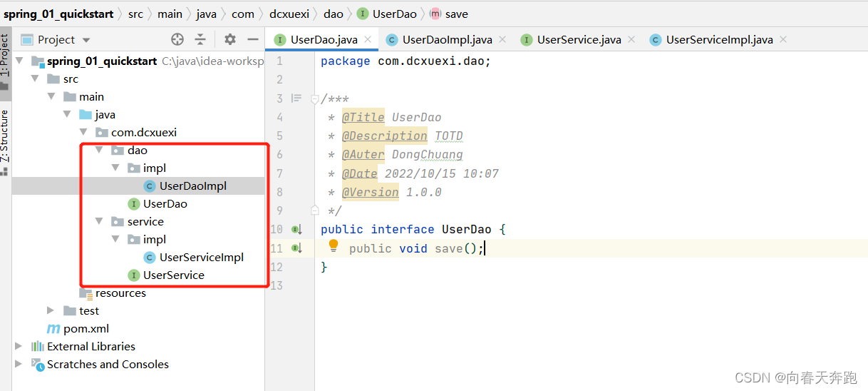
Task: Click src in the breadcrumb bar
Action: (x=135, y=14)
